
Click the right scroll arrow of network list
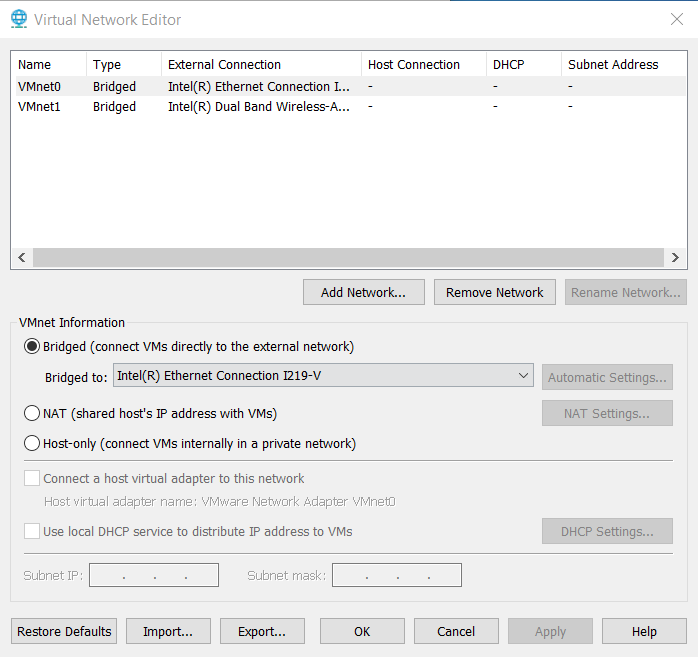(x=675, y=257)
